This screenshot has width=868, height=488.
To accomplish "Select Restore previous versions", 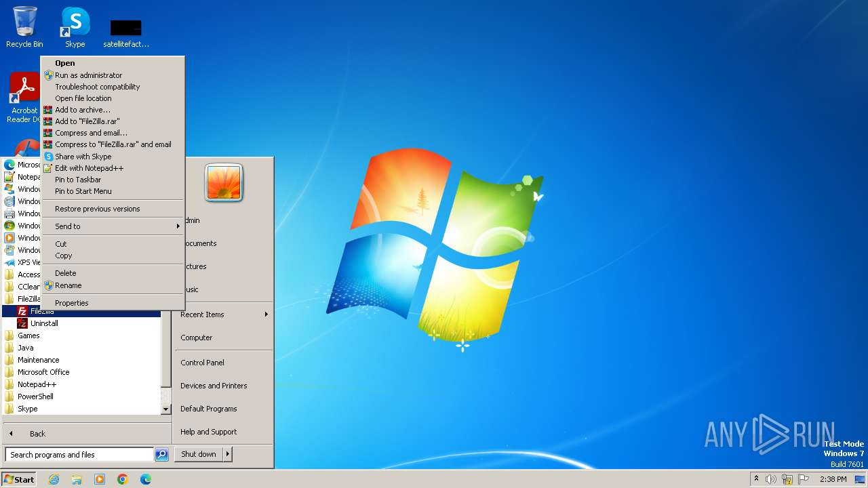I will coord(113,209).
